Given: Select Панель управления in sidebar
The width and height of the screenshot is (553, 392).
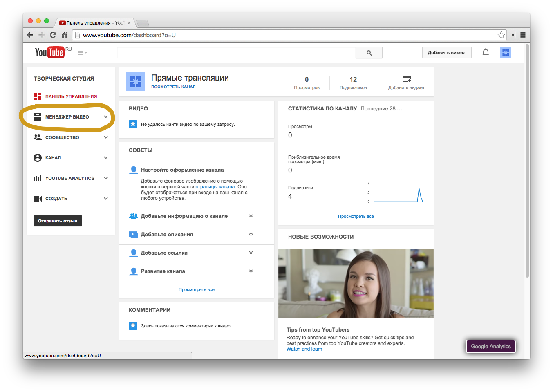Looking at the screenshot, I should pyautogui.click(x=71, y=96).
